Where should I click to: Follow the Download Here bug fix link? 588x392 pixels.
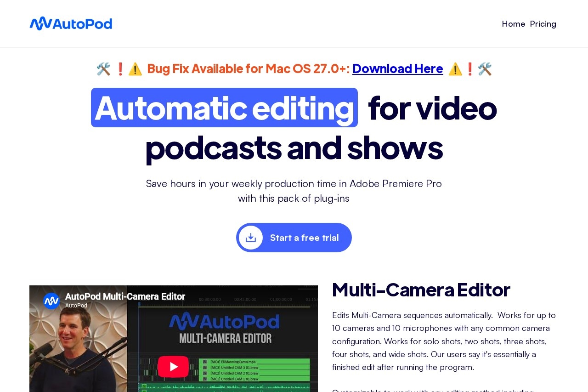click(x=397, y=68)
